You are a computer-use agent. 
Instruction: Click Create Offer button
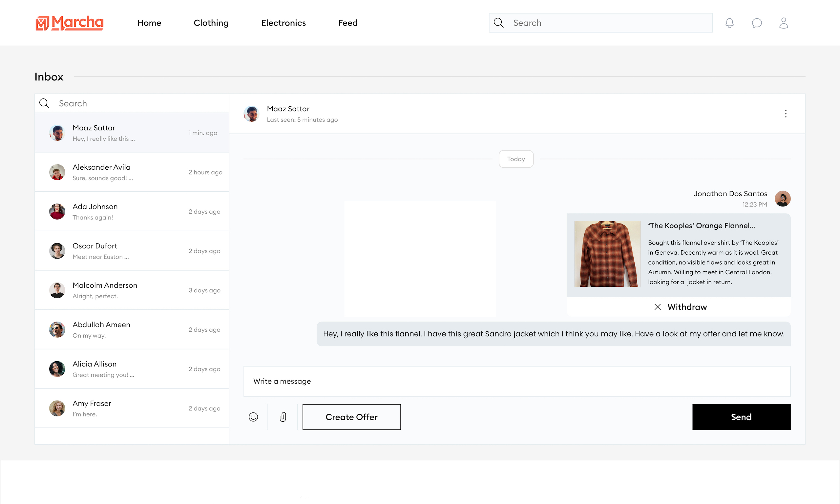coord(351,417)
